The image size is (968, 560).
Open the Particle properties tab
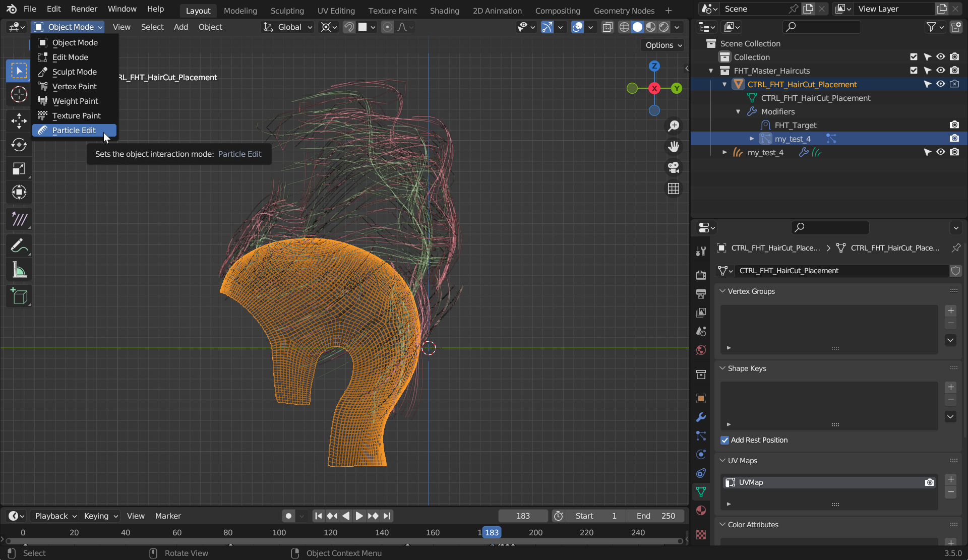tap(701, 435)
